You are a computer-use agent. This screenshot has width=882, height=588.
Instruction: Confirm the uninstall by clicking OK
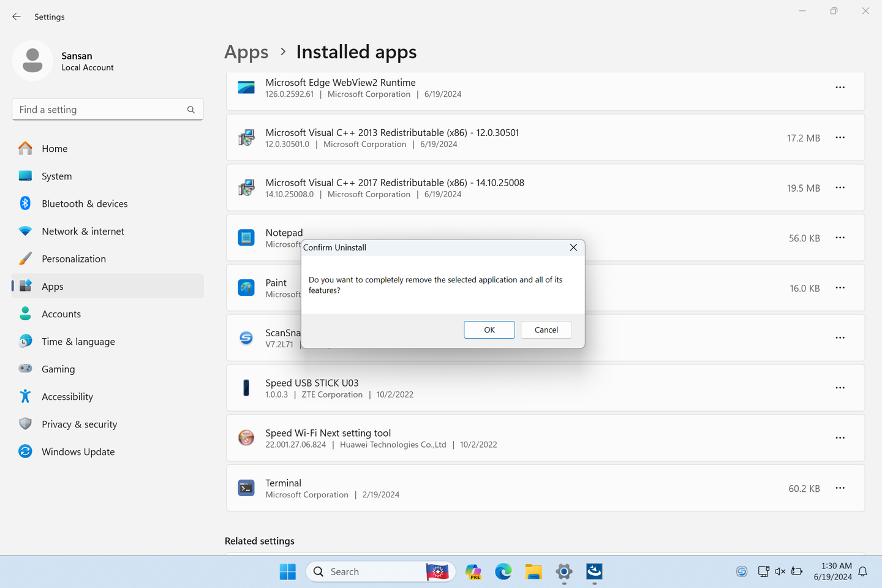[x=489, y=330]
